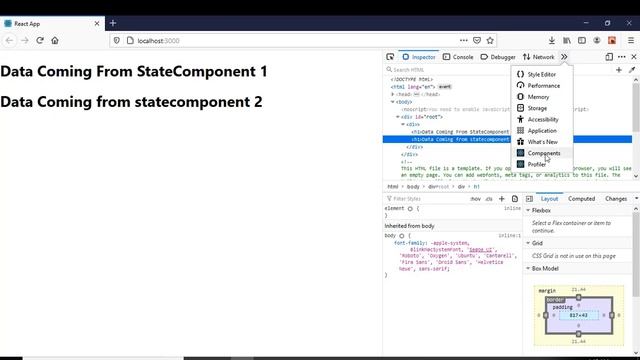Select the Layout tab
This screenshot has height=360, width=640.
click(x=549, y=199)
